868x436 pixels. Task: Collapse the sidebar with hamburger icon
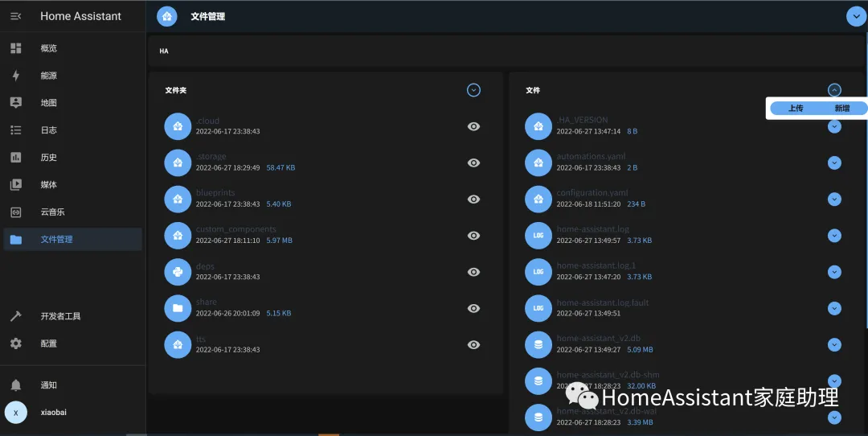[x=16, y=16]
